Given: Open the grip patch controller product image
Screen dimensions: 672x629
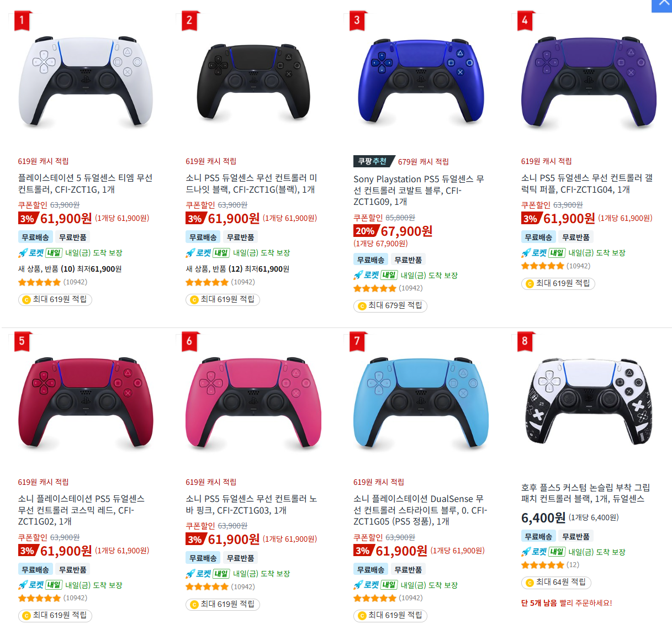Looking at the screenshot, I should point(589,402).
